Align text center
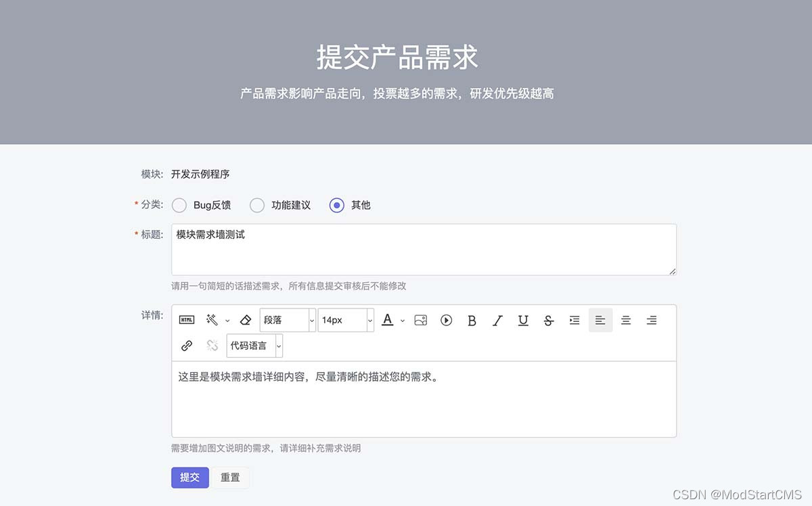This screenshot has height=506, width=812. pos(626,320)
